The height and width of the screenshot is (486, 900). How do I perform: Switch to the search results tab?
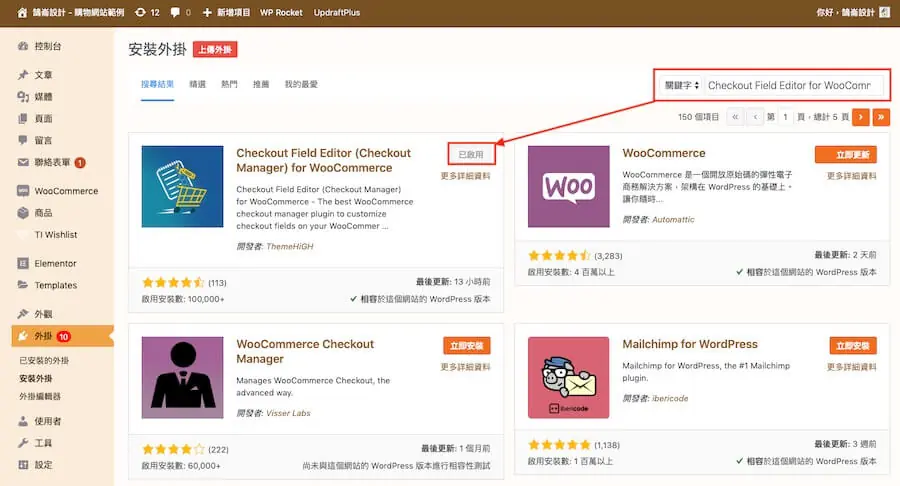point(157,84)
